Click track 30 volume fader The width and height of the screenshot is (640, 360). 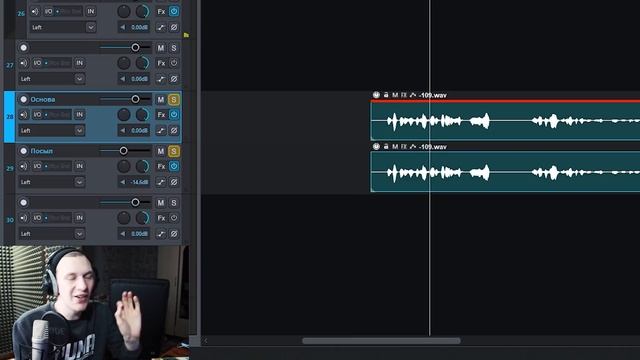tap(136, 202)
